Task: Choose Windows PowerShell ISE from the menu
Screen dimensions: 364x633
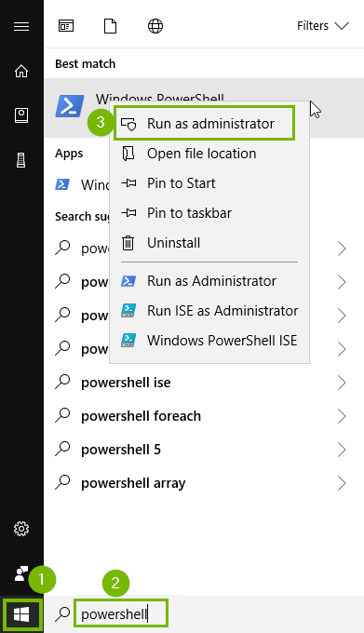Action: tap(209, 341)
